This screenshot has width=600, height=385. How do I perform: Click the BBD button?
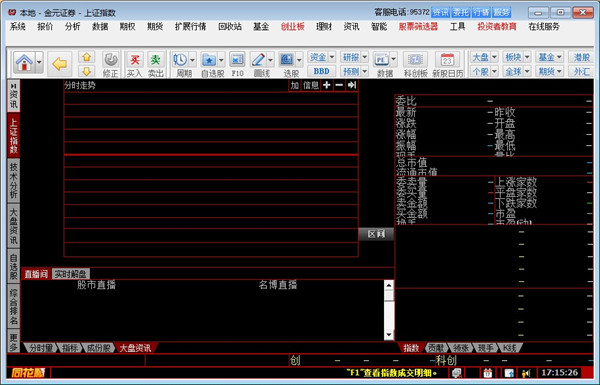pyautogui.click(x=321, y=71)
